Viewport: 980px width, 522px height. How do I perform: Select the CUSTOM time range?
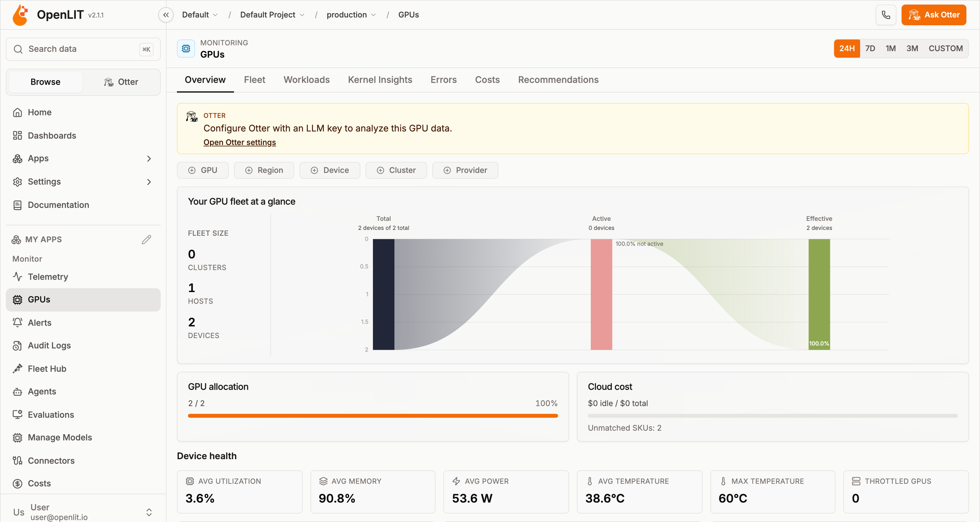pos(945,48)
